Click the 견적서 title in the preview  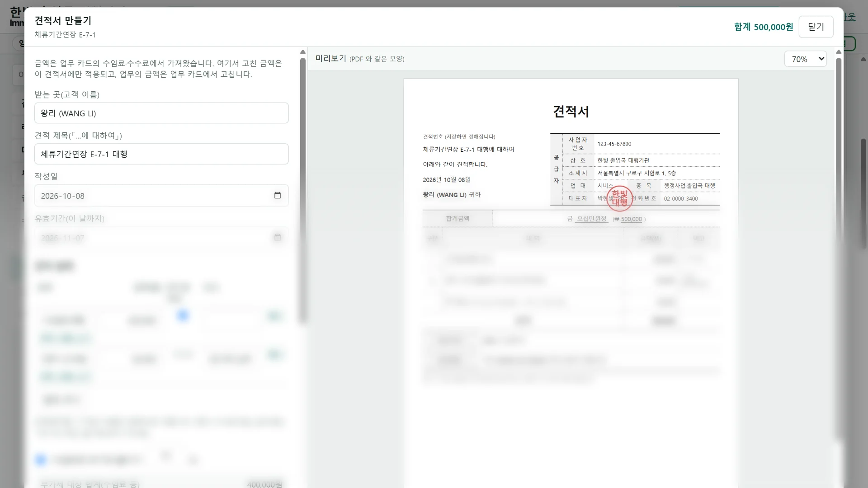571,112
